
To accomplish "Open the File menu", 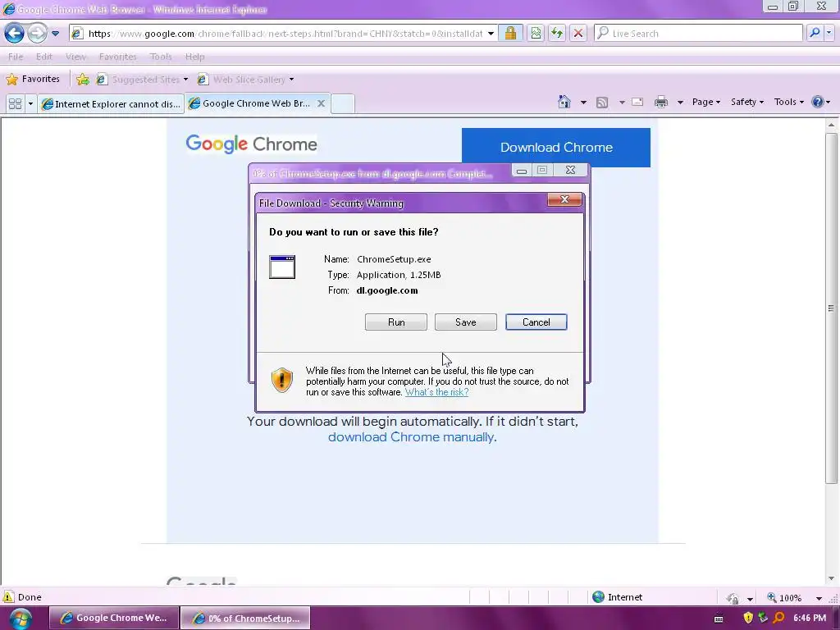I will point(16,57).
